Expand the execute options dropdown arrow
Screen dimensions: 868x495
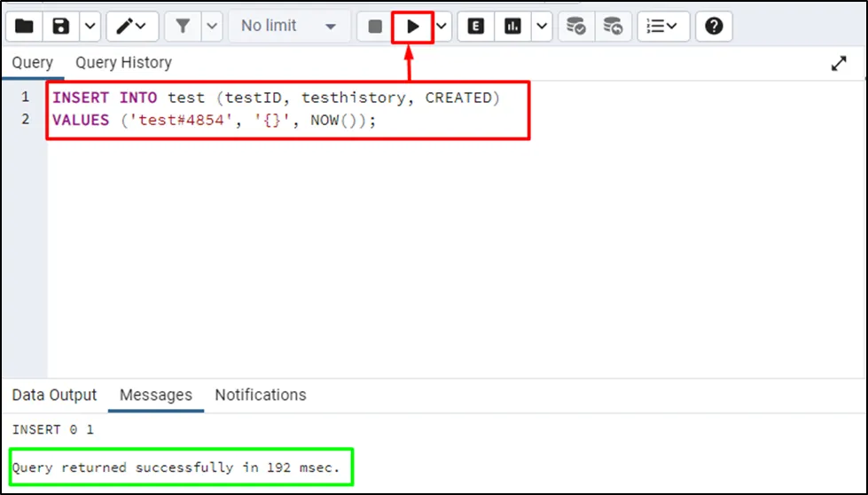point(442,27)
